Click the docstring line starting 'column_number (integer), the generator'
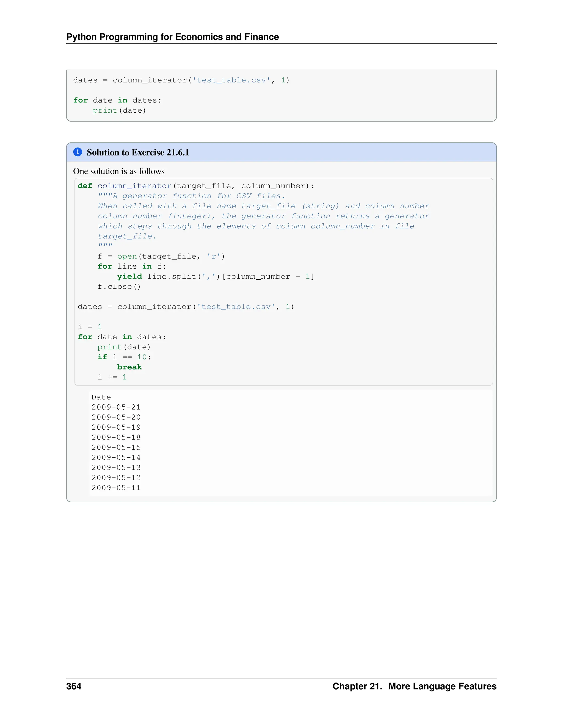The height and width of the screenshot is (728, 563). tap(263, 216)
